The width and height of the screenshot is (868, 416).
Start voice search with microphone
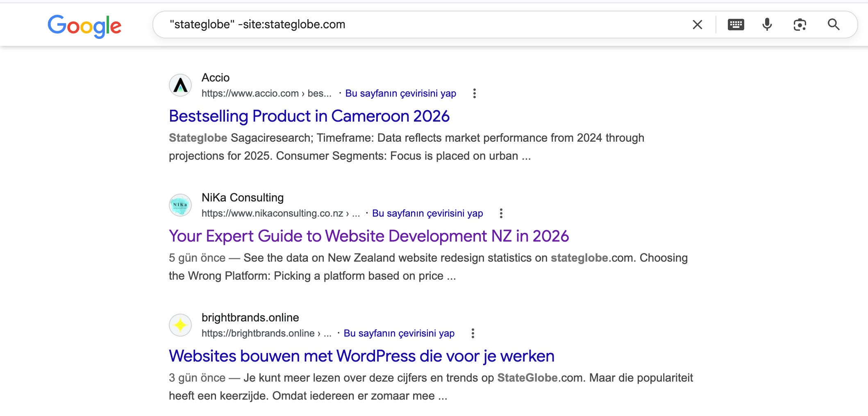pos(767,25)
